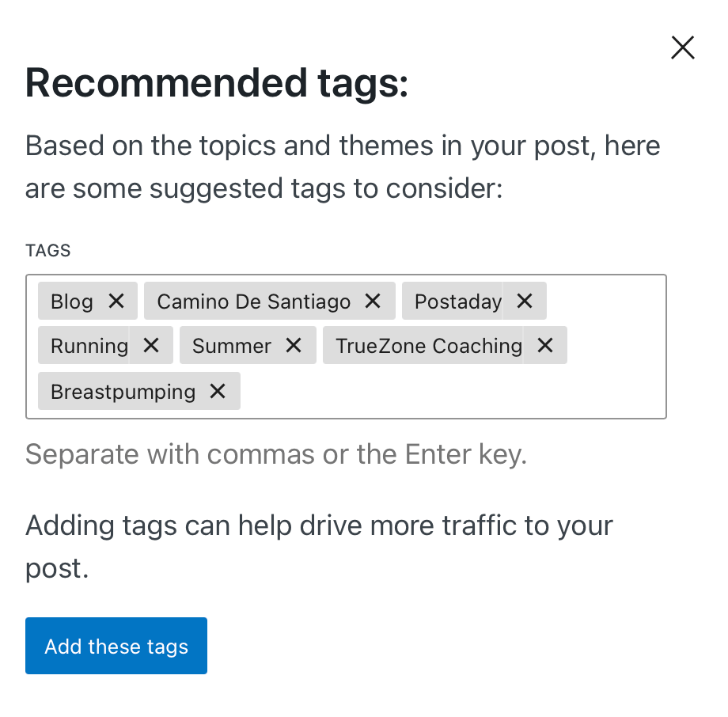Image resolution: width=728 pixels, height=717 pixels.
Task: Focus the empty area of the tags input field
Action: (451, 391)
